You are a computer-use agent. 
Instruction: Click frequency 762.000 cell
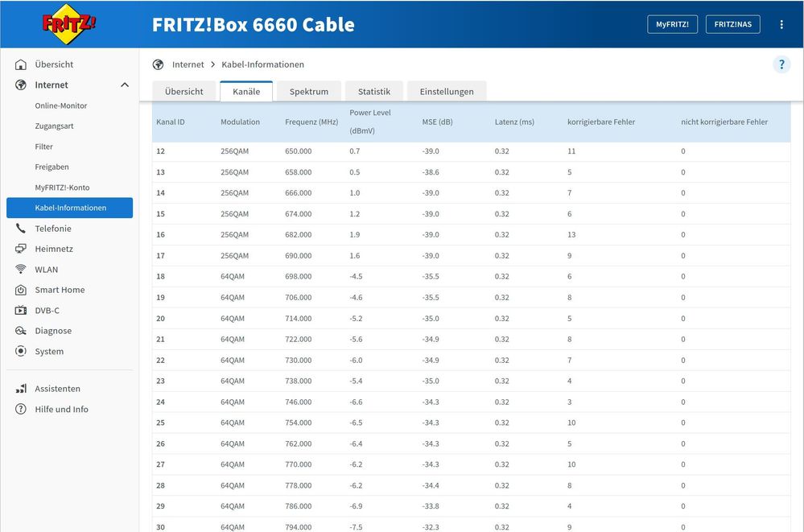pyautogui.click(x=299, y=443)
